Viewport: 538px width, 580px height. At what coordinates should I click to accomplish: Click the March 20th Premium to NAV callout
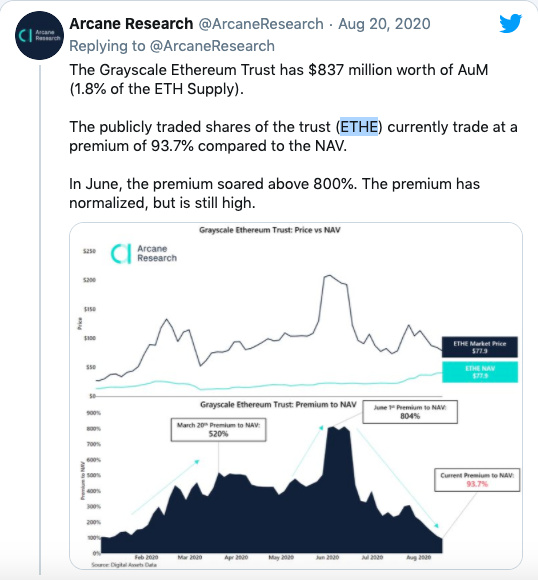tap(218, 429)
